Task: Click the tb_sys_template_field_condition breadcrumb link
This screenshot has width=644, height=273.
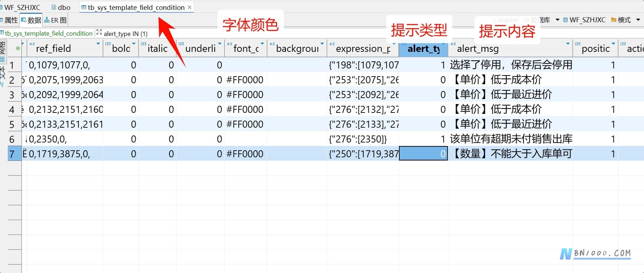Action: coord(49,34)
